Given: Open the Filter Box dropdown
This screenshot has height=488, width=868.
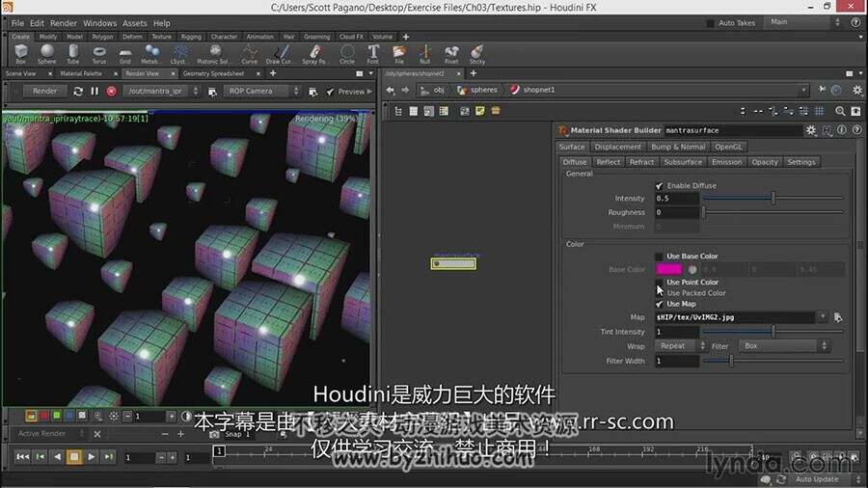Looking at the screenshot, I should (784, 346).
